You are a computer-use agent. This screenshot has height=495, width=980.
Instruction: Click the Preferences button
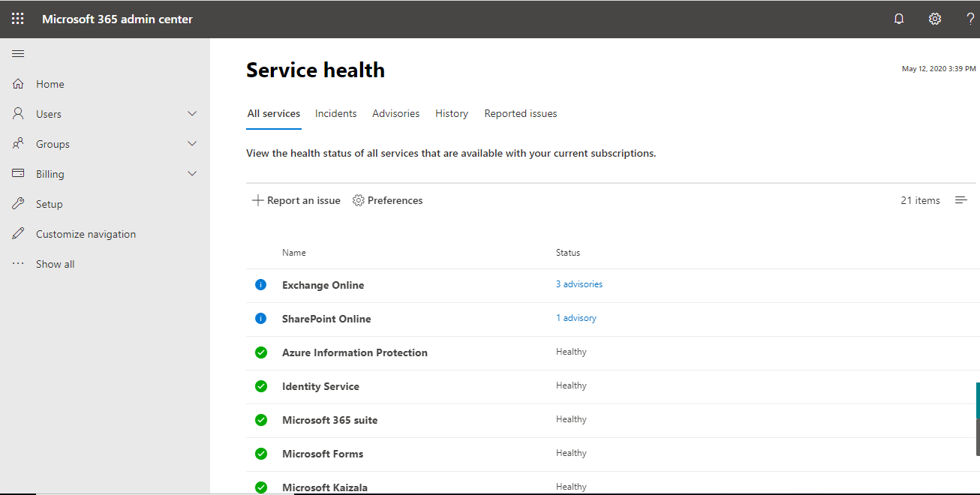[388, 200]
